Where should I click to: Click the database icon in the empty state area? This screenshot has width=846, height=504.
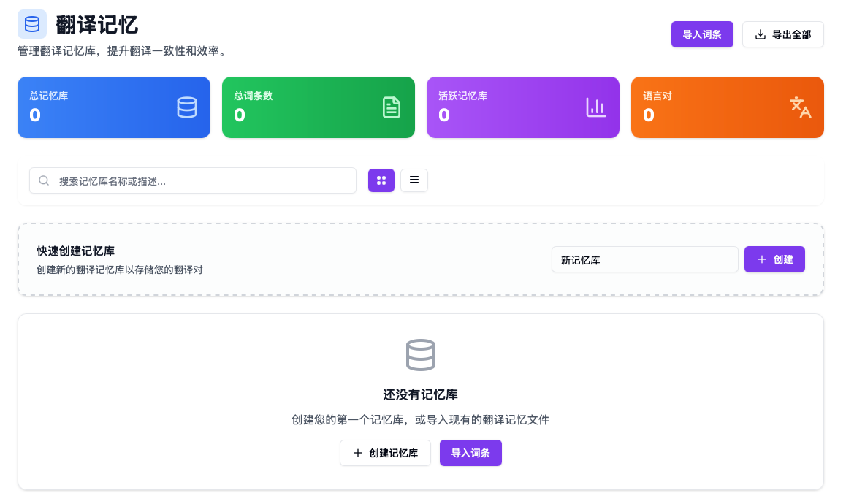coord(421,355)
